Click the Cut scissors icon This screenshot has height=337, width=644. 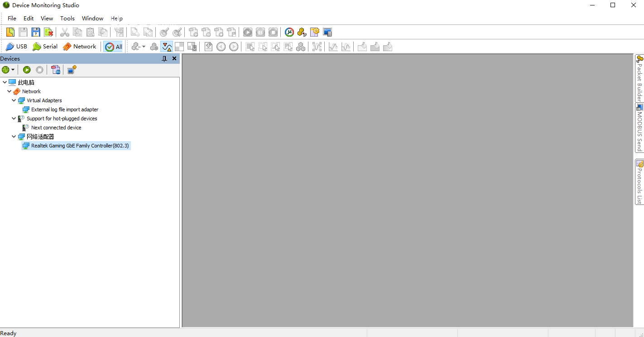click(65, 32)
